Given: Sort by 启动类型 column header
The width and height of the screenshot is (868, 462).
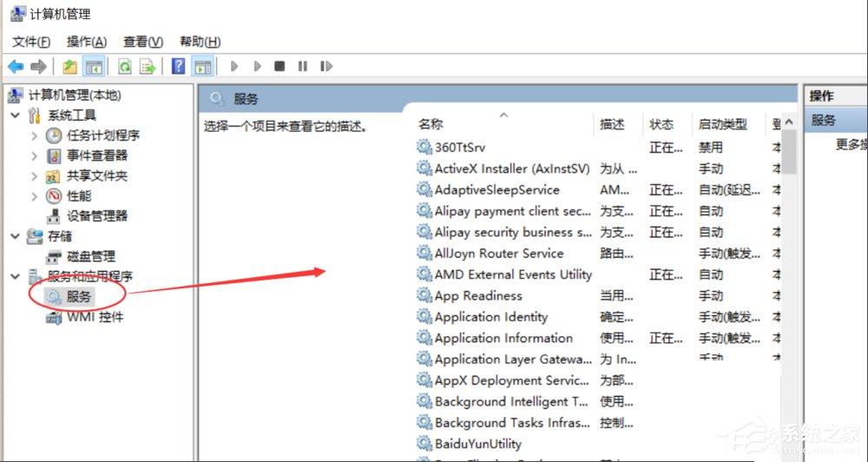Looking at the screenshot, I should tap(722, 125).
